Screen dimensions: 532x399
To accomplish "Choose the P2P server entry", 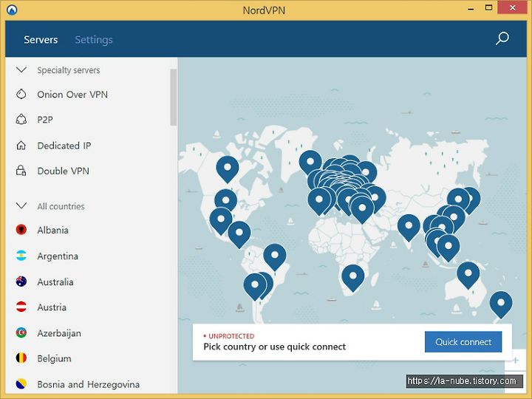I will pos(45,120).
